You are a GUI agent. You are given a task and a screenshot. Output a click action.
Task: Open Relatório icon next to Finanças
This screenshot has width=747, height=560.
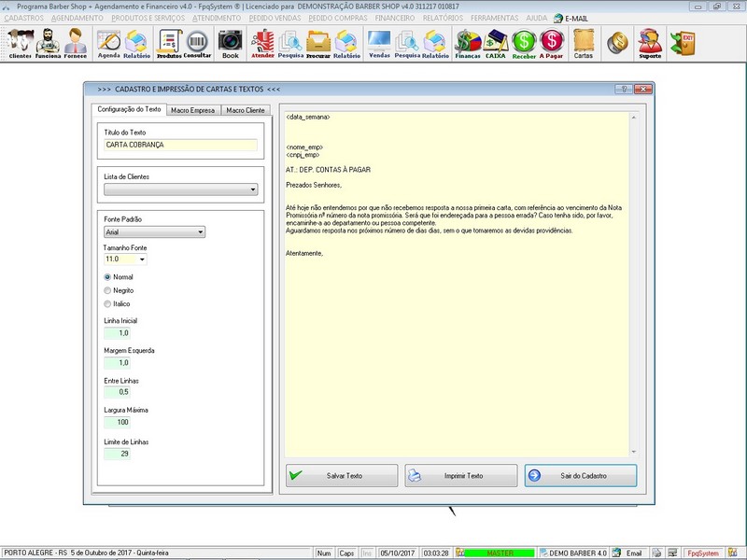(x=435, y=44)
